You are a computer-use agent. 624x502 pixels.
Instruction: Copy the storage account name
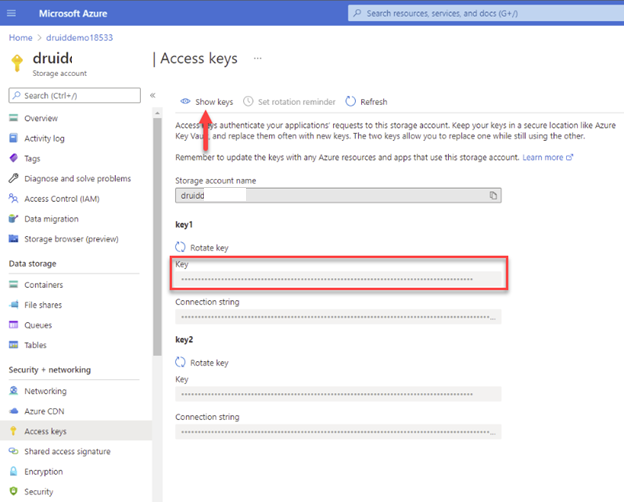493,196
